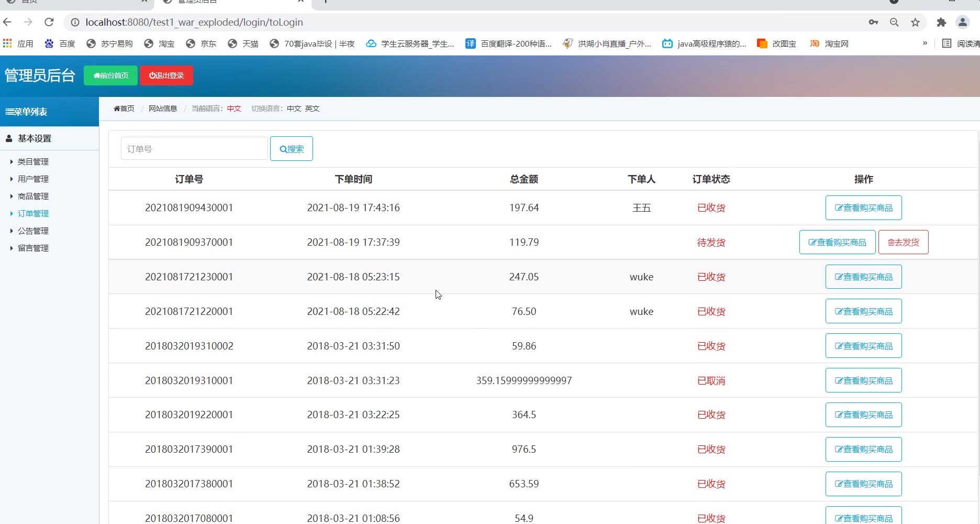Click the 订单状态 column header
Viewport: 980px width, 524px height.
pos(711,179)
